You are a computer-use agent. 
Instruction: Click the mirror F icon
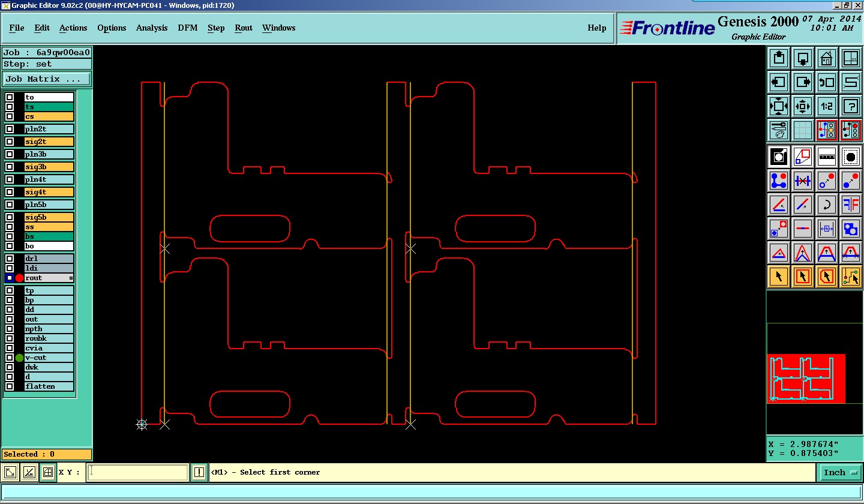coord(851,205)
